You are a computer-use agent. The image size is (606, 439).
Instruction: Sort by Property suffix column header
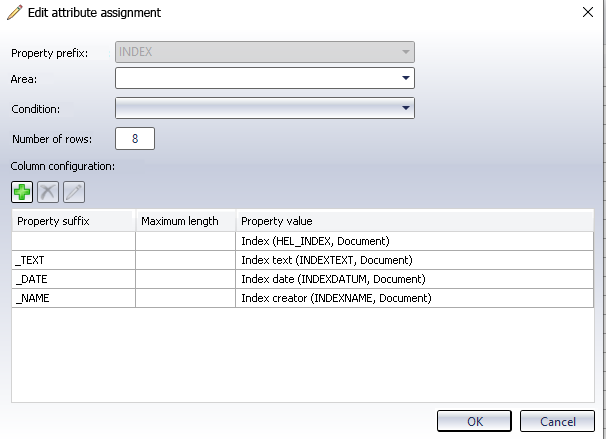click(x=73, y=220)
